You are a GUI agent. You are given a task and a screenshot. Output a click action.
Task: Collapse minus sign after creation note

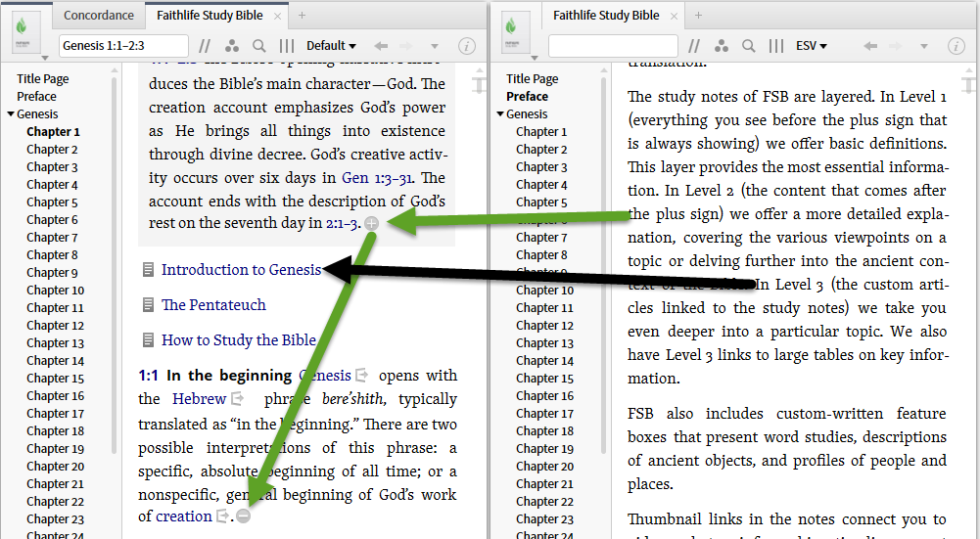(243, 516)
